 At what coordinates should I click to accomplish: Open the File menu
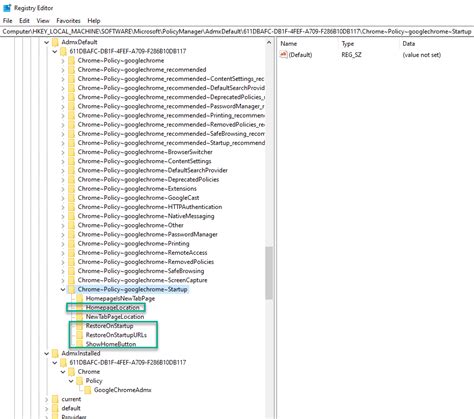(x=7, y=21)
